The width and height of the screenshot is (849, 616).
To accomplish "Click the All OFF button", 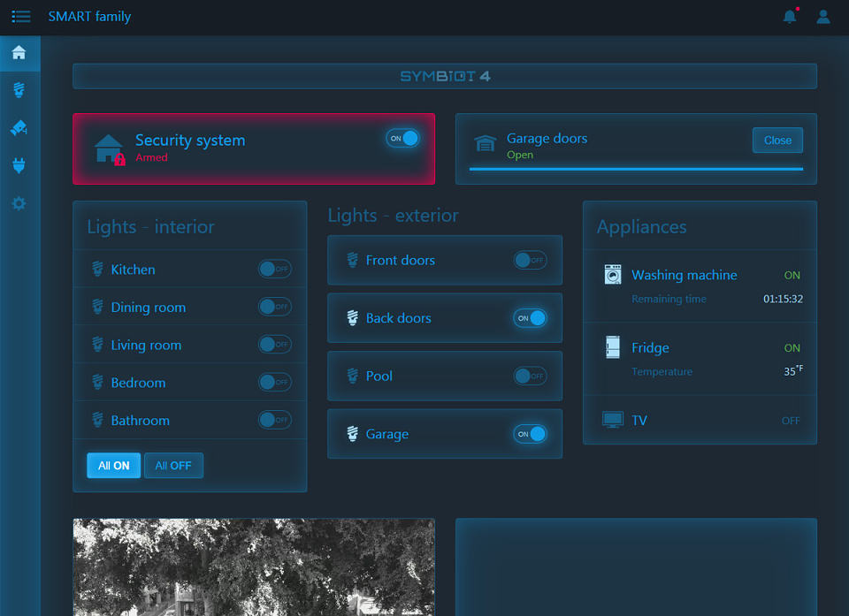I will pyautogui.click(x=174, y=466).
